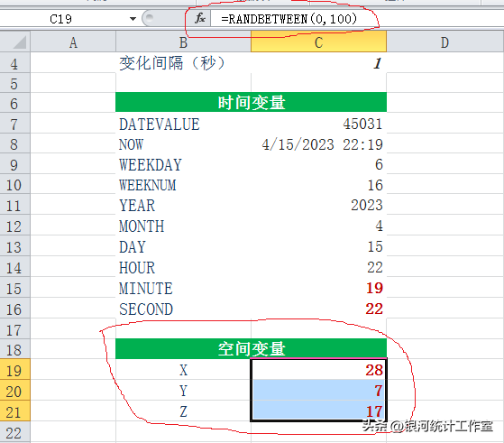Click the Z label cell

(x=183, y=411)
